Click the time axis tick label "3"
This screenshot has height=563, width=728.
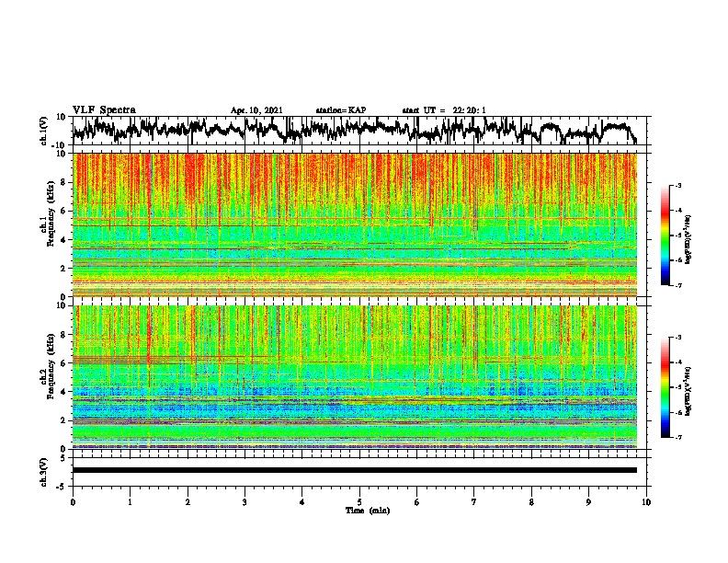click(245, 502)
